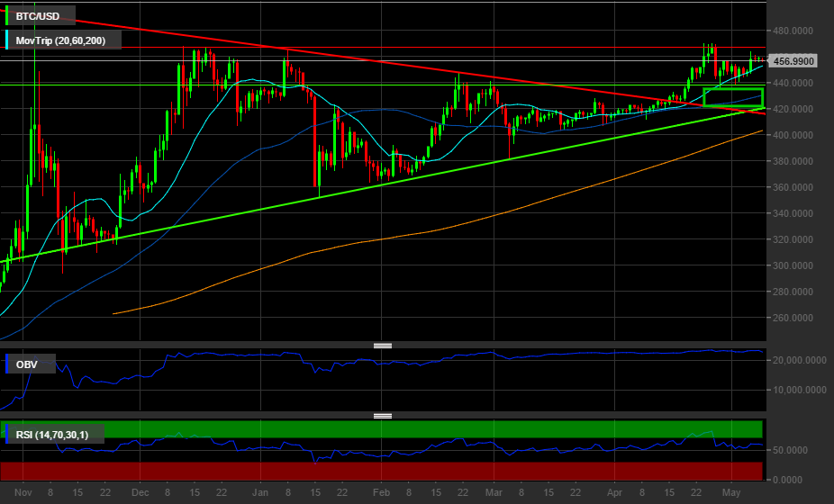Image resolution: width=834 pixels, height=504 pixels.
Task: Click the cyan color bar beside MovTrip
Action: 8,40
